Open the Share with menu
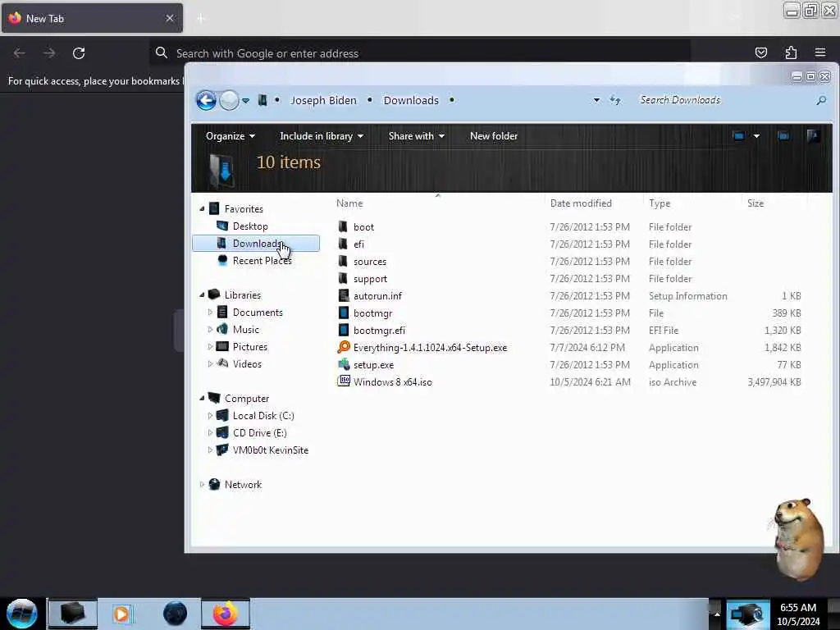 coord(416,136)
